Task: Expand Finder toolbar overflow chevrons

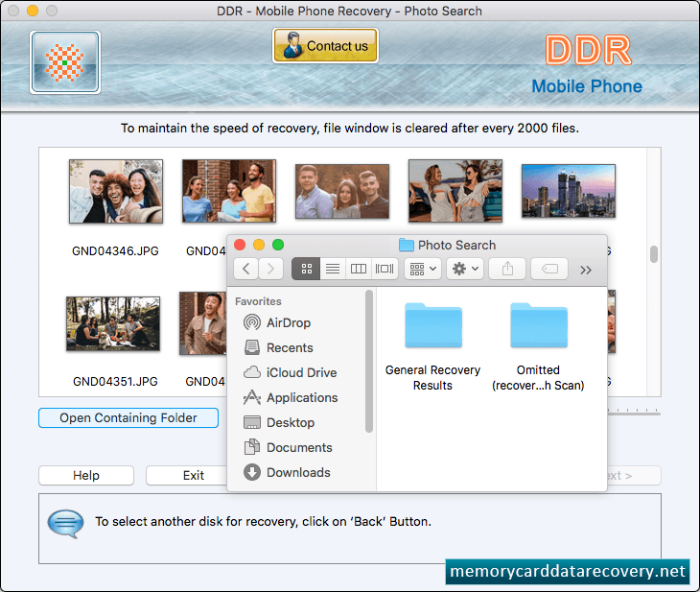Action: [586, 270]
